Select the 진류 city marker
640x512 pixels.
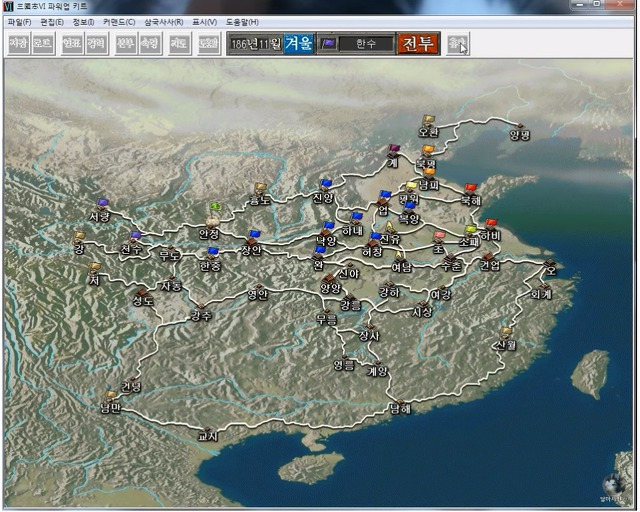coord(389,234)
